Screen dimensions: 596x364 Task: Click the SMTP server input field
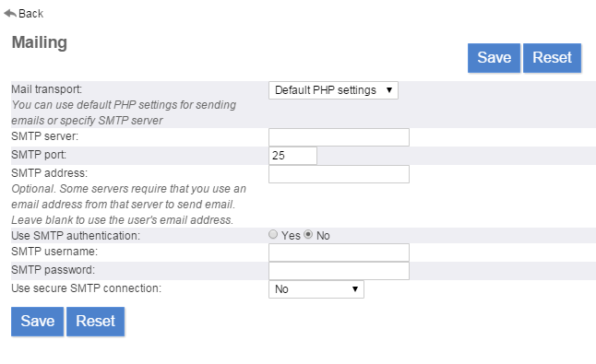click(339, 137)
